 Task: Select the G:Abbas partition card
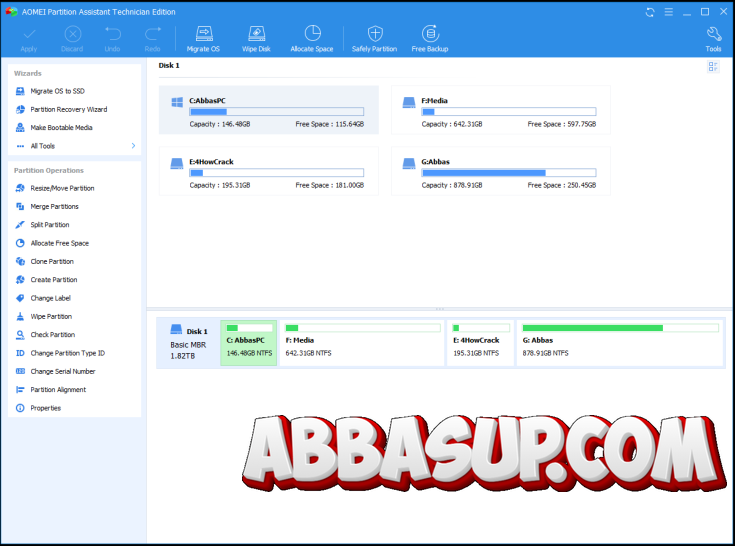501,171
